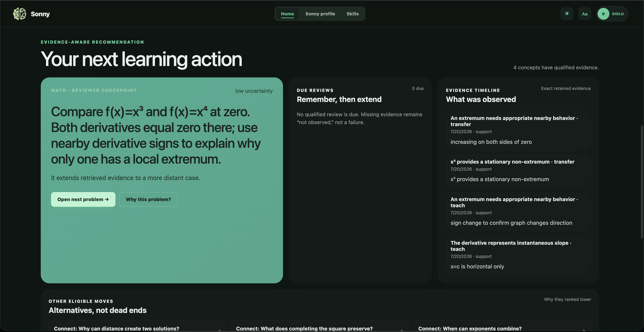The width and height of the screenshot is (644, 332).
Task: Click the Sonny brain logo icon
Action: 19,14
